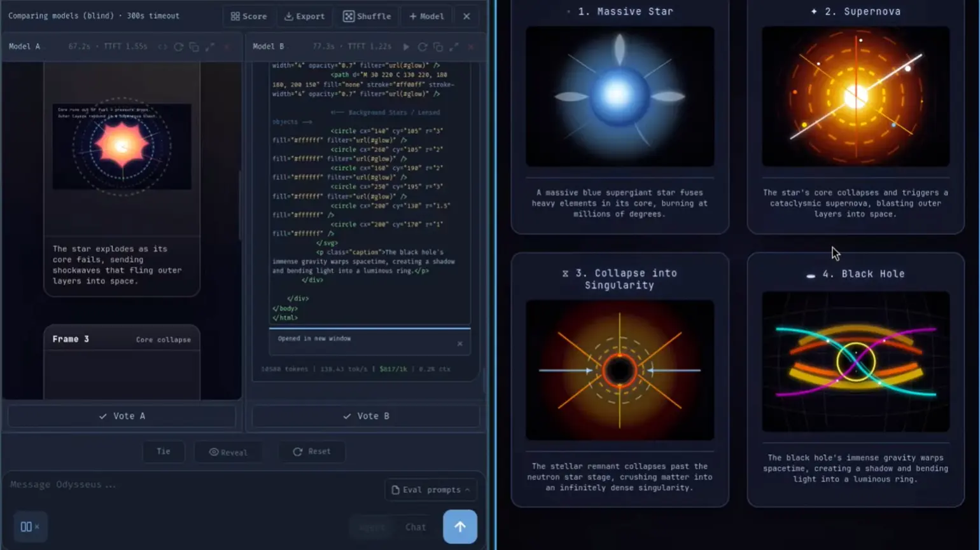Viewport: 980px width, 550px height.
Task: Regenerate Model A response
Action: tap(179, 47)
